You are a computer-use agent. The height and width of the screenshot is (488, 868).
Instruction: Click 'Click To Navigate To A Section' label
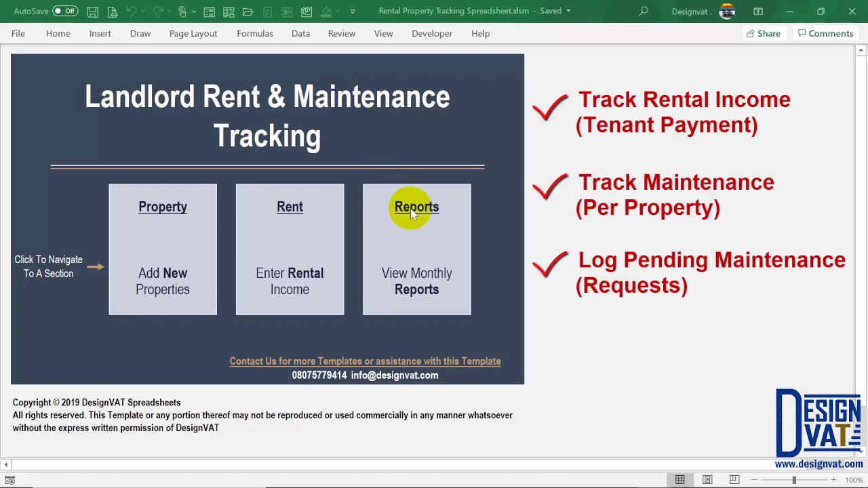(48, 266)
